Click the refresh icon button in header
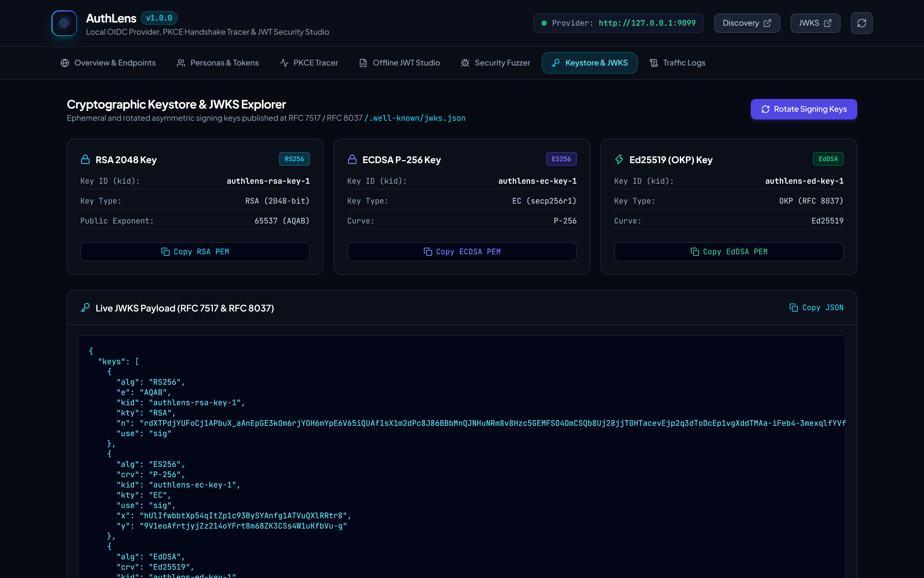This screenshot has height=578, width=924. [x=861, y=23]
